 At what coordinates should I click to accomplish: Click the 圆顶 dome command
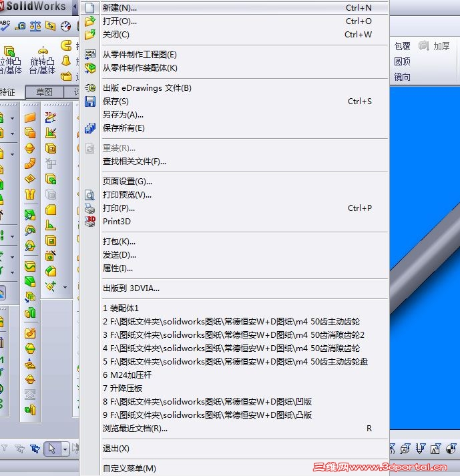pyautogui.click(x=403, y=61)
